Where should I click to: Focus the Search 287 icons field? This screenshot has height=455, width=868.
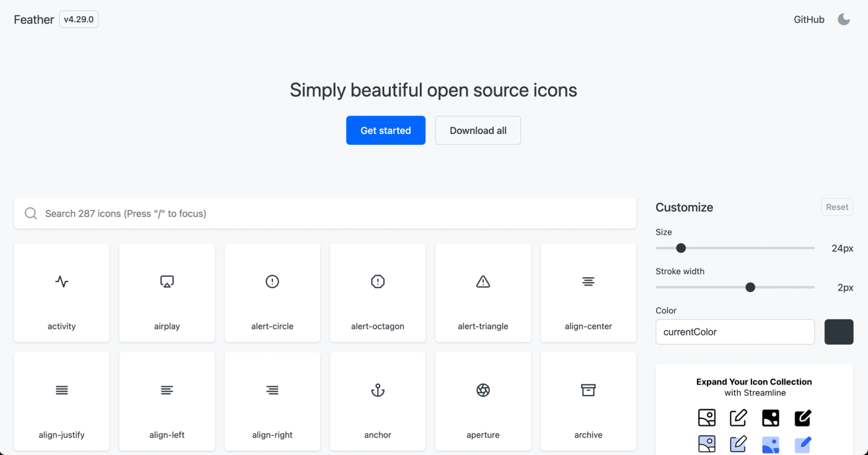tap(325, 213)
